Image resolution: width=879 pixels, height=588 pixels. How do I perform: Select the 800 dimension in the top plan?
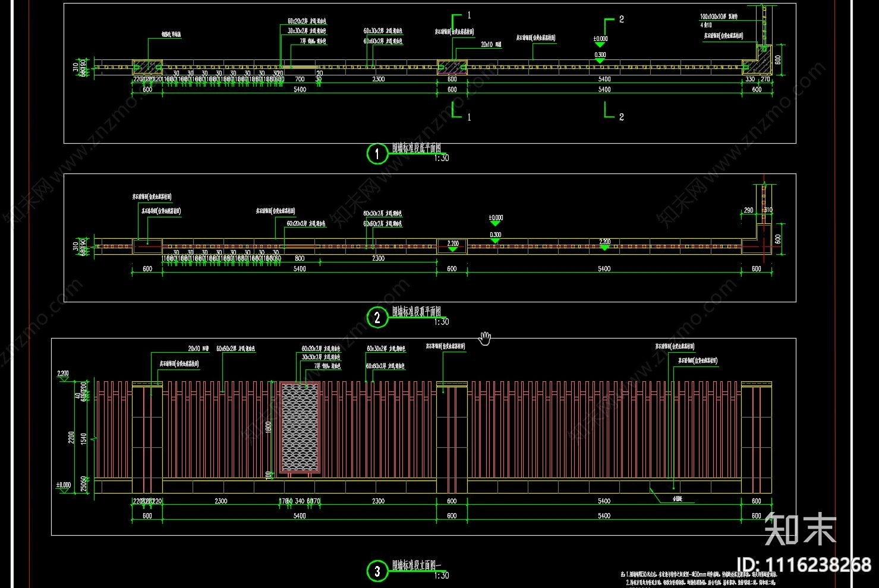coord(300,258)
